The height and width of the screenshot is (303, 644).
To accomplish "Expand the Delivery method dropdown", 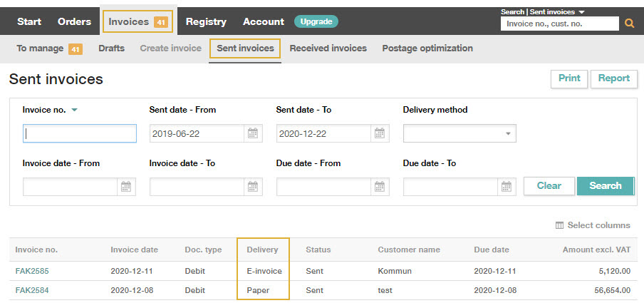I will 459,133.
